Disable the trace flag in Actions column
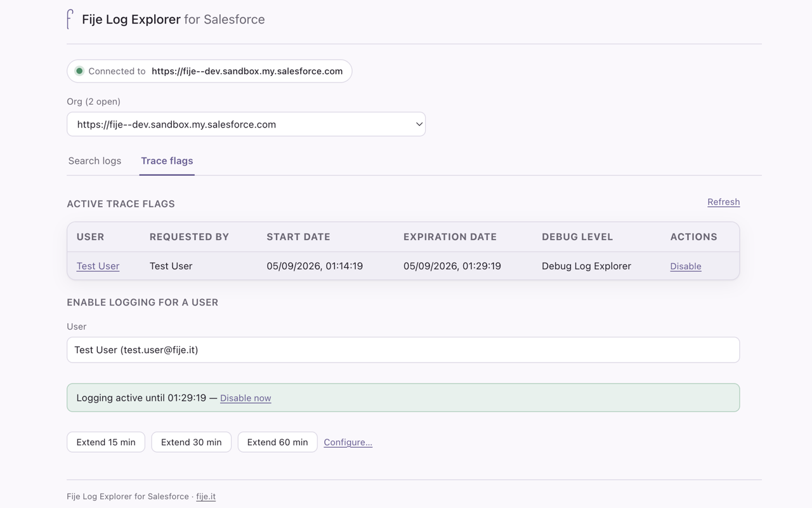 click(x=686, y=266)
